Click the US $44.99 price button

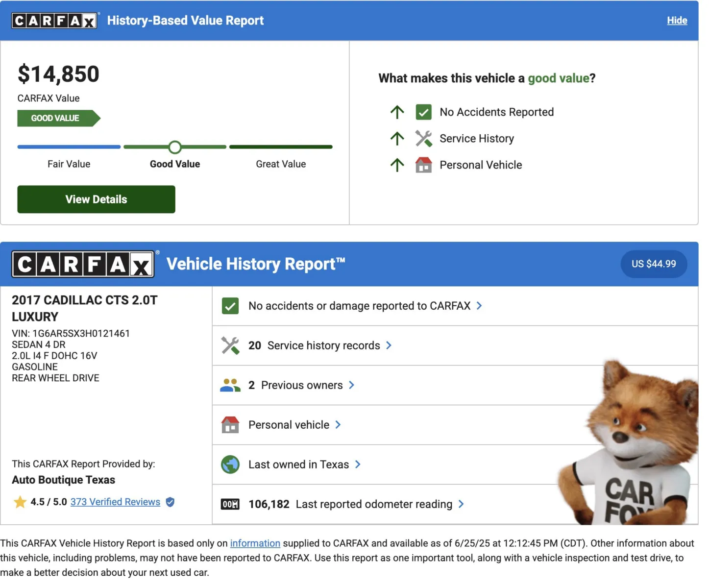click(654, 264)
